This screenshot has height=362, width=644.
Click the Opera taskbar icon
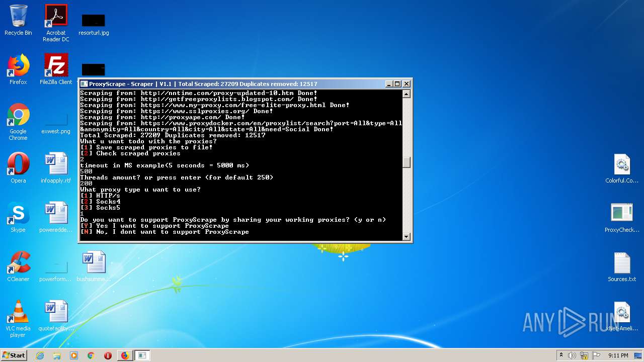[108, 355]
